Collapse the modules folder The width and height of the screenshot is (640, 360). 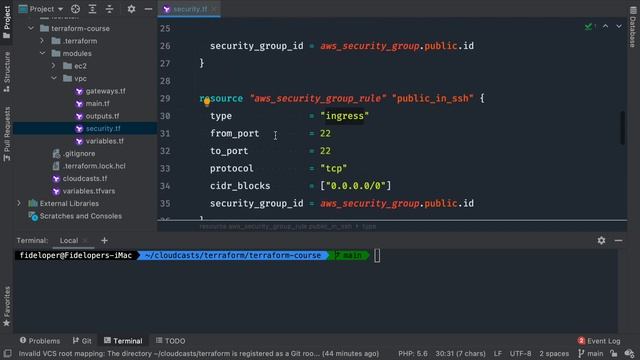(x=42, y=53)
